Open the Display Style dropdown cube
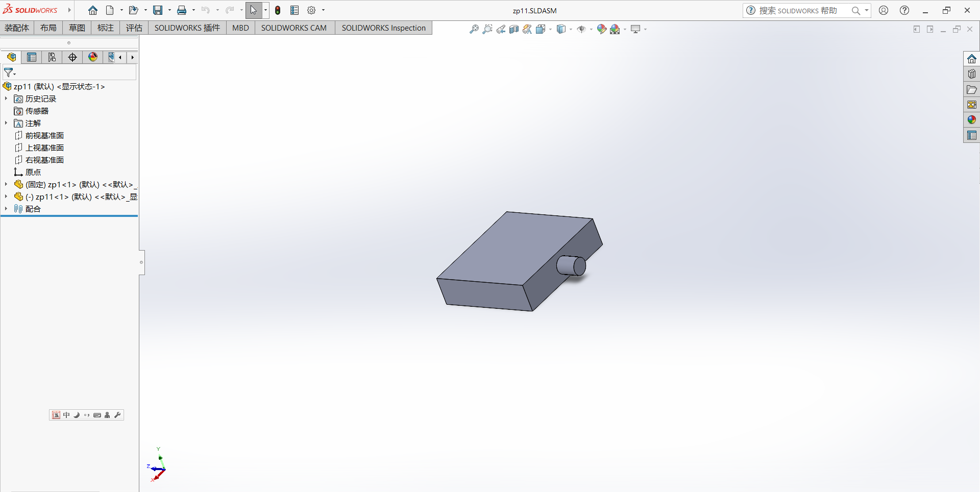The image size is (980, 492). pos(561,29)
